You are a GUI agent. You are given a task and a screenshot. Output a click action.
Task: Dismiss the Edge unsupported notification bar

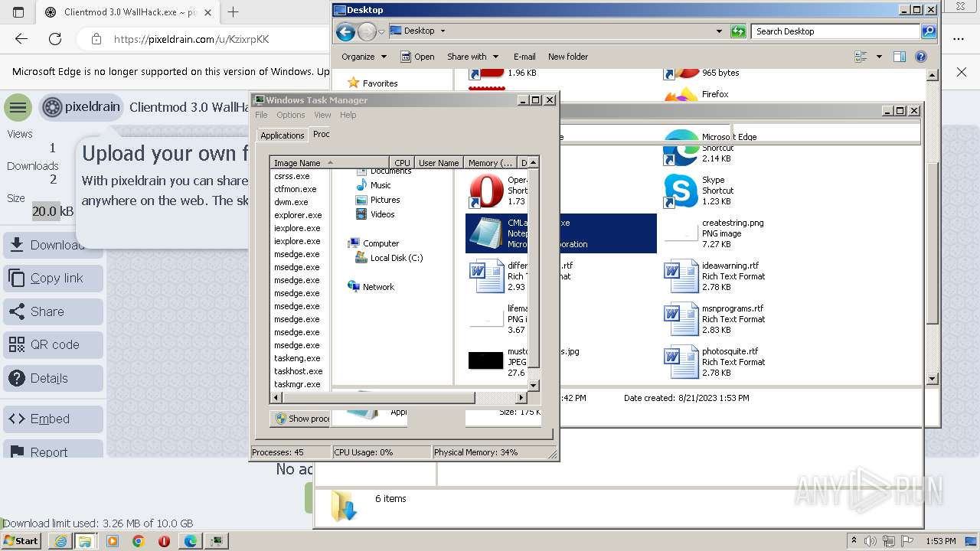point(962,72)
